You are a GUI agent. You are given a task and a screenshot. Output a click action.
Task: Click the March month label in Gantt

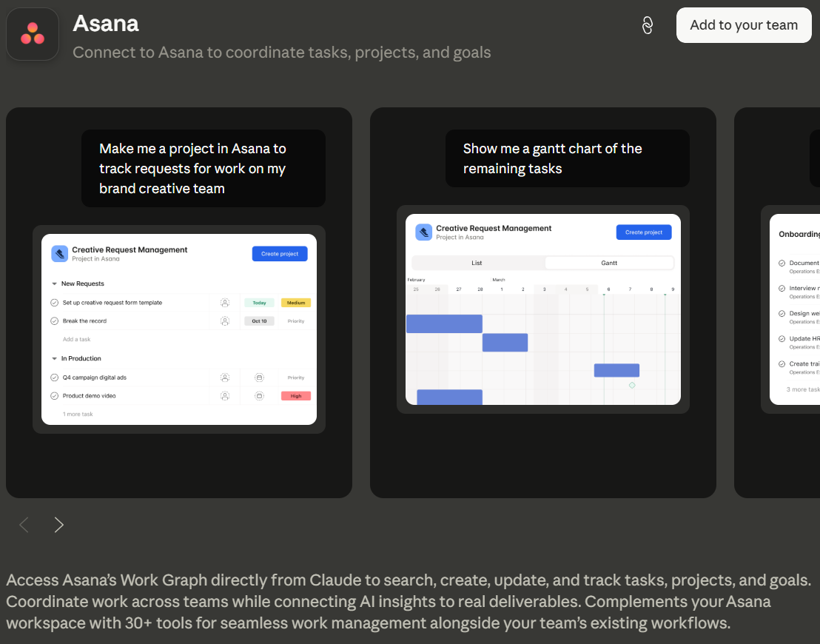click(498, 280)
